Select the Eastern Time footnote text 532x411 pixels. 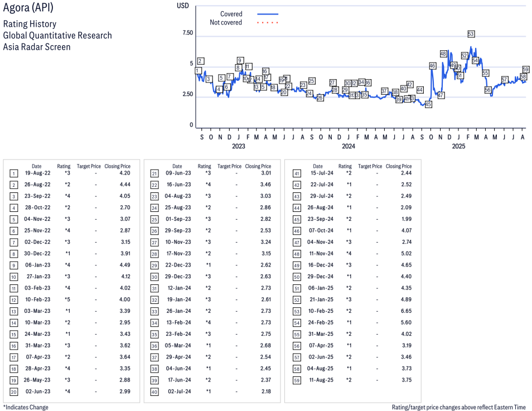coord(459,407)
